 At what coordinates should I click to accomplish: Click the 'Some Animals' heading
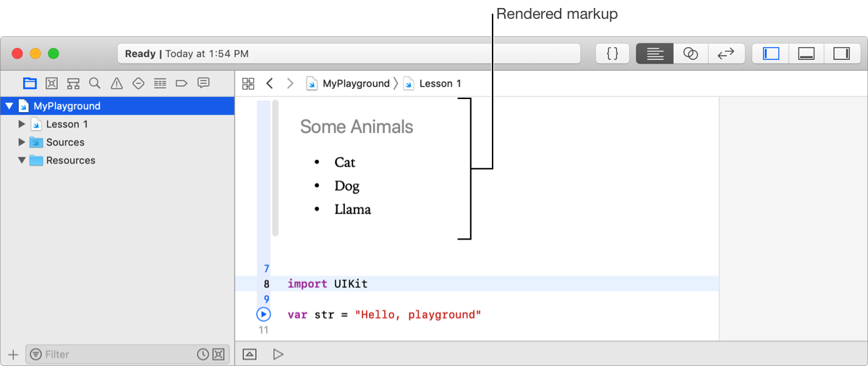click(357, 127)
